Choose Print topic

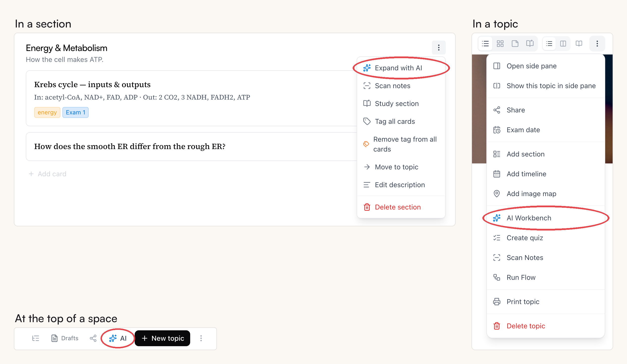pyautogui.click(x=546, y=302)
